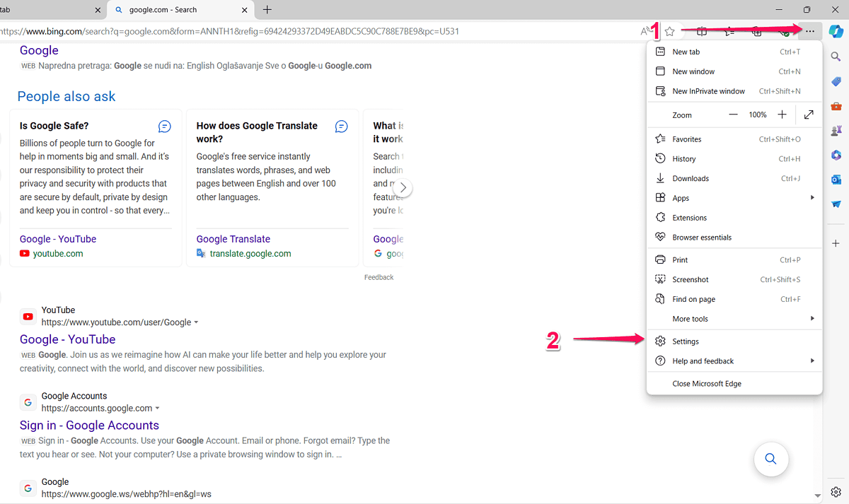Open dropdown caret next to accounts.google.com URL
Screen dimensions: 849x504
pos(157,409)
